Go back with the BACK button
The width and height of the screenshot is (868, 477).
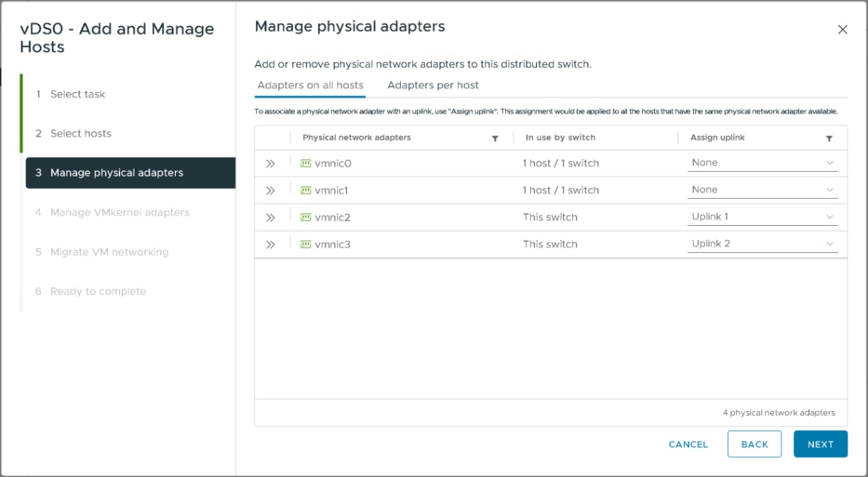coord(754,444)
